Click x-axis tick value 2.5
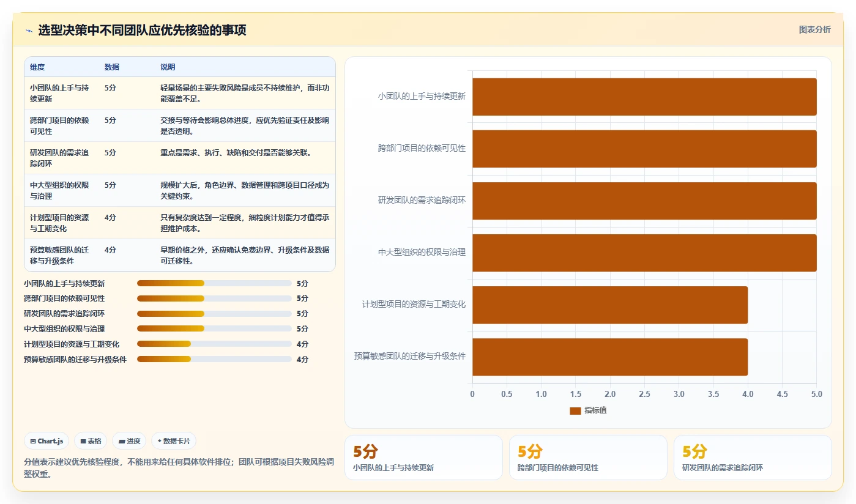The height and width of the screenshot is (504, 856). [x=644, y=394]
